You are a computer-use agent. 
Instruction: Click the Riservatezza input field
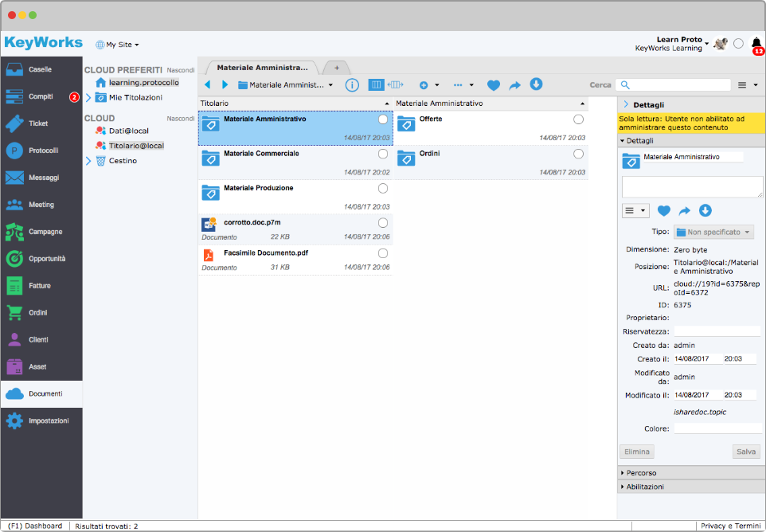pyautogui.click(x=717, y=331)
